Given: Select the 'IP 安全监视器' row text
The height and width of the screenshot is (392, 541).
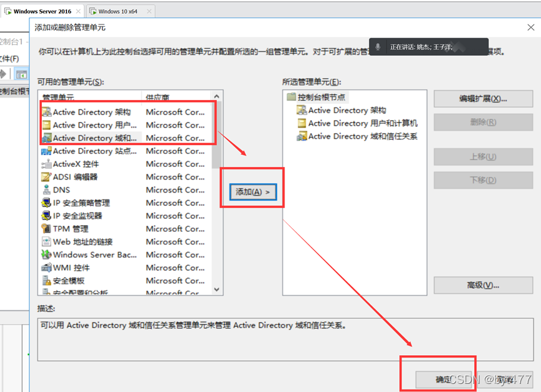Looking at the screenshot, I should 78,216.
